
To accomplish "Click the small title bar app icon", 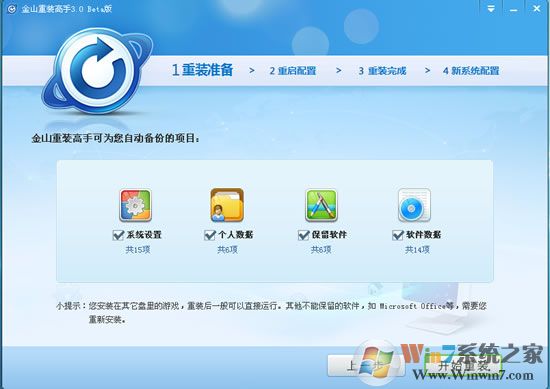I will pos(12,9).
